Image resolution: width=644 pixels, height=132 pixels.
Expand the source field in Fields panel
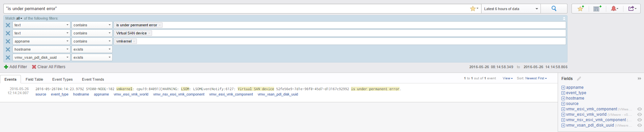[563, 104]
